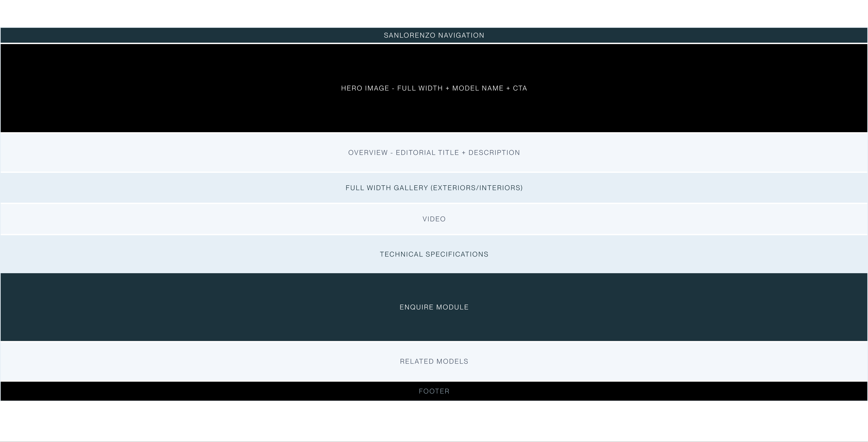Select the Footer block
The height and width of the screenshot is (442, 868).
[x=434, y=391]
